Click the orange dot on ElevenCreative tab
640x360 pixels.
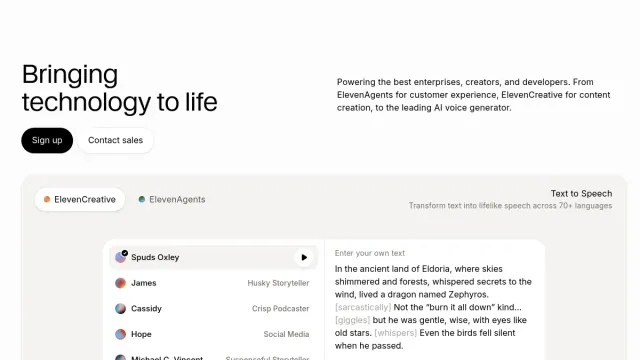(x=47, y=199)
